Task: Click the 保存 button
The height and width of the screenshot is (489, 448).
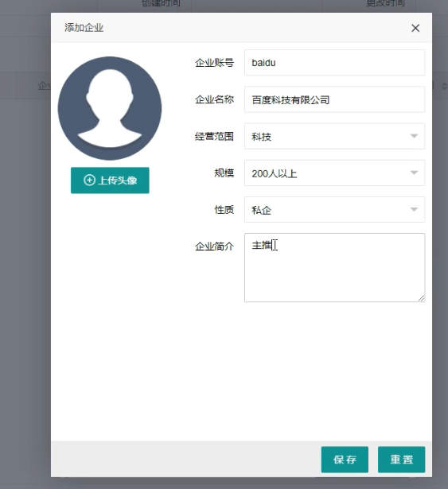Action: (345, 460)
